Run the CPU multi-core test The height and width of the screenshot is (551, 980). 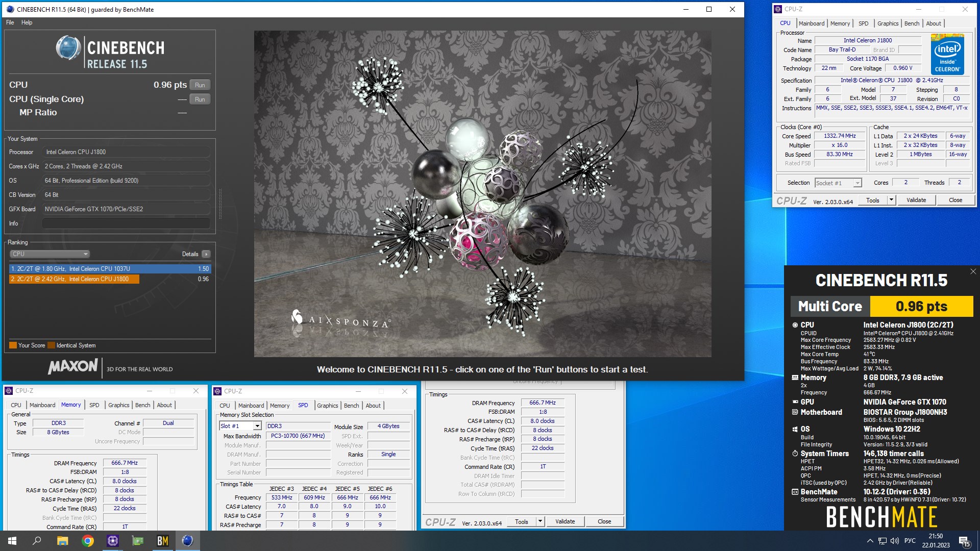200,85
